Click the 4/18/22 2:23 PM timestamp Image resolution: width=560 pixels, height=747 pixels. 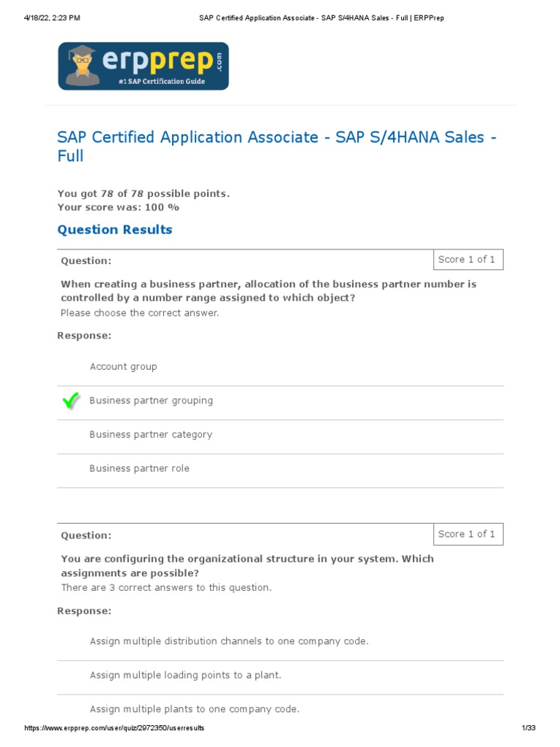coord(51,18)
